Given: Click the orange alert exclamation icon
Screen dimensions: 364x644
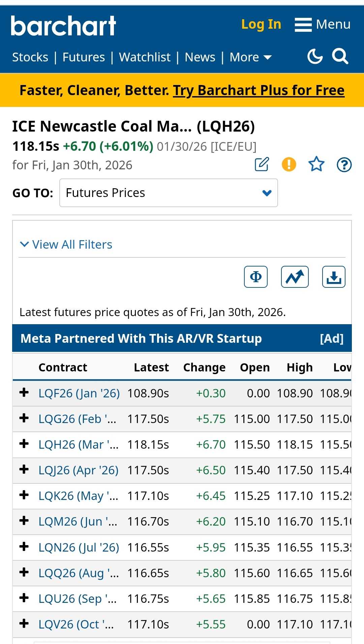Looking at the screenshot, I should [x=289, y=165].
